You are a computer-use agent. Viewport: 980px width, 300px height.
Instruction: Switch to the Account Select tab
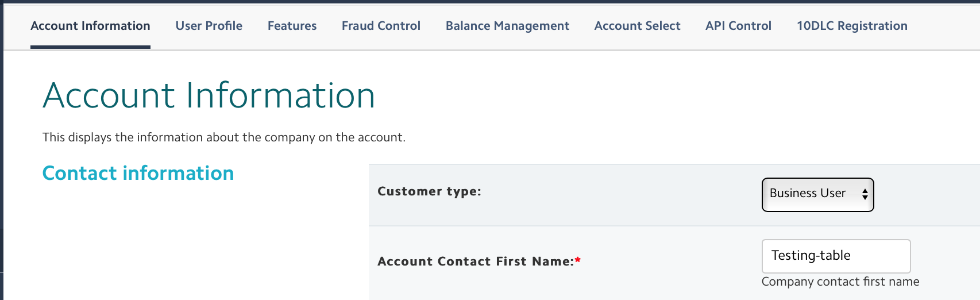[637, 26]
